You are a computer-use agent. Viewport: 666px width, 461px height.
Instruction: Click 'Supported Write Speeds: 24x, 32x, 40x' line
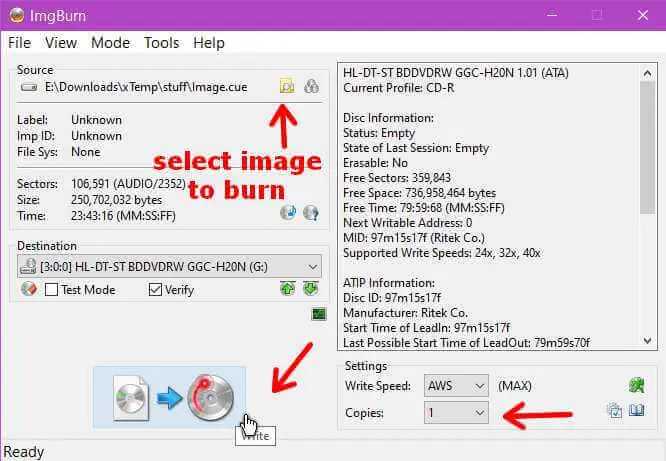(442, 253)
